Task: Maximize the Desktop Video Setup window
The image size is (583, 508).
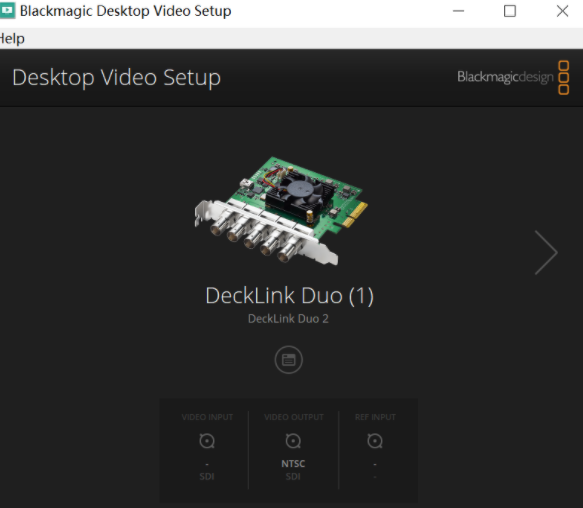Action: click(x=510, y=11)
